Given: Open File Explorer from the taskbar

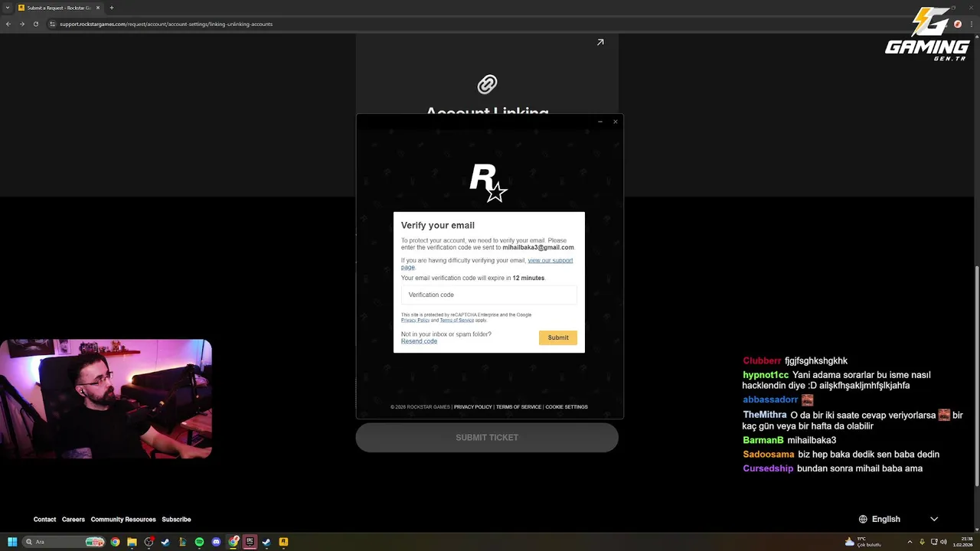Looking at the screenshot, I should pyautogui.click(x=132, y=542).
